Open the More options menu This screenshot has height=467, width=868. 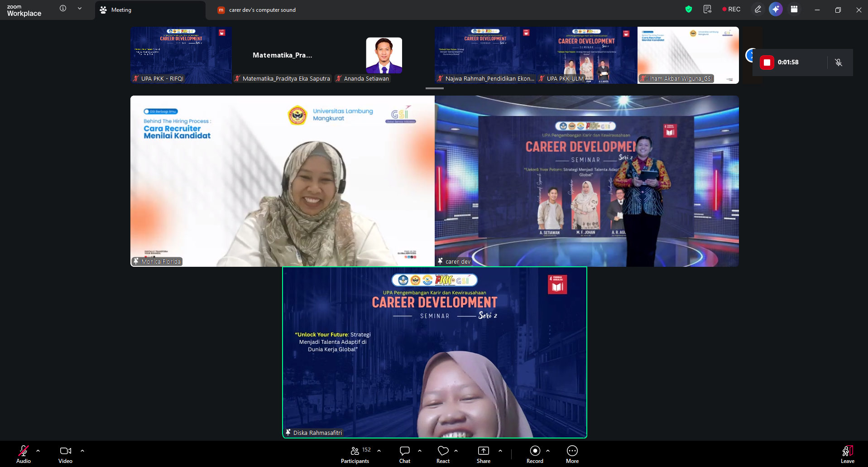(x=572, y=454)
